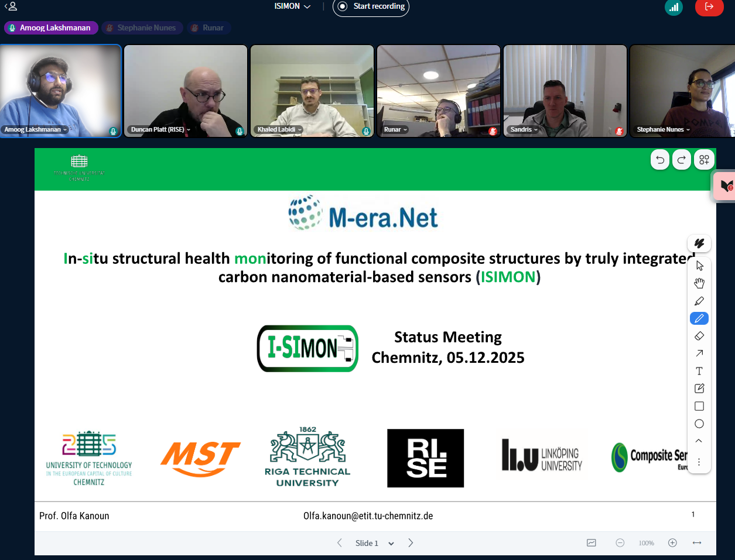Open Amoog Lakshmanan webcam name dropdown
735x560 pixels.
click(x=35, y=130)
